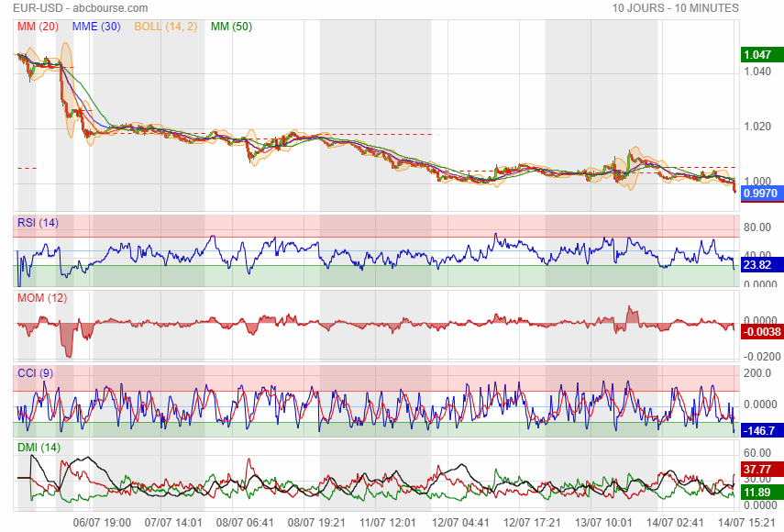Click the DMI (14) indicator label
Viewport: 784px width, 532px height.
coord(39,448)
